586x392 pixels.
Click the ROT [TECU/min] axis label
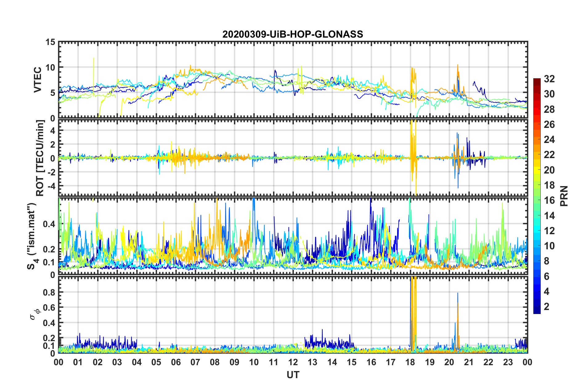[x=40, y=158]
